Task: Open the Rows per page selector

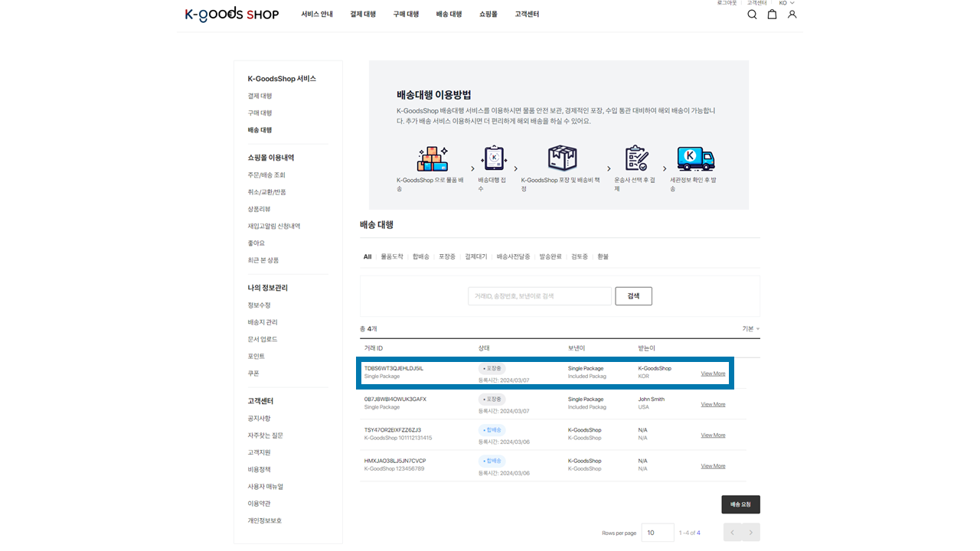Action: (x=658, y=533)
